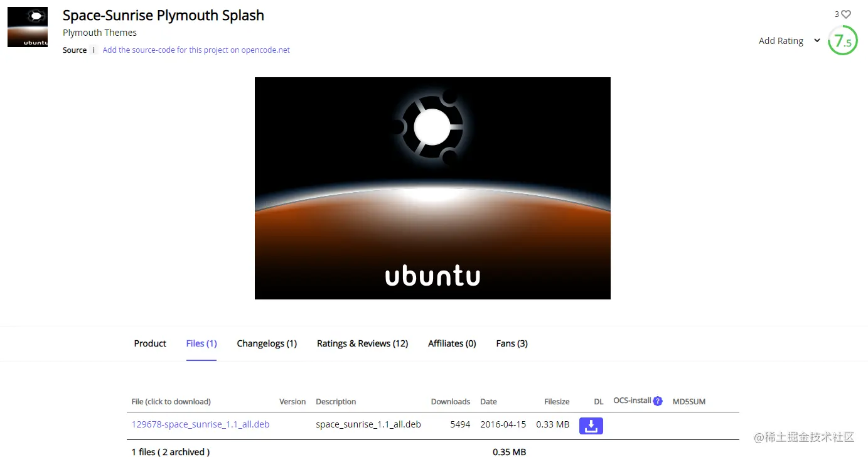Click the 7.5 rating score circle
868x457 pixels.
[x=842, y=40]
